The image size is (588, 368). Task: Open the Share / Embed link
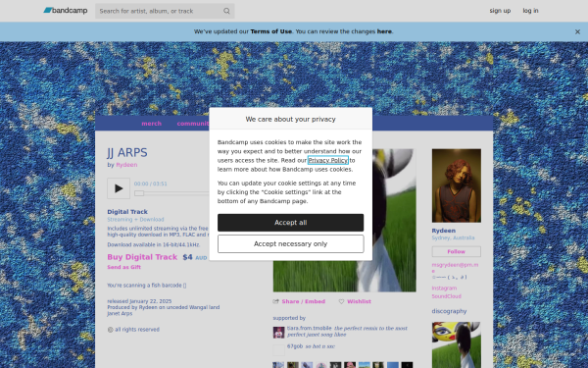(x=303, y=301)
